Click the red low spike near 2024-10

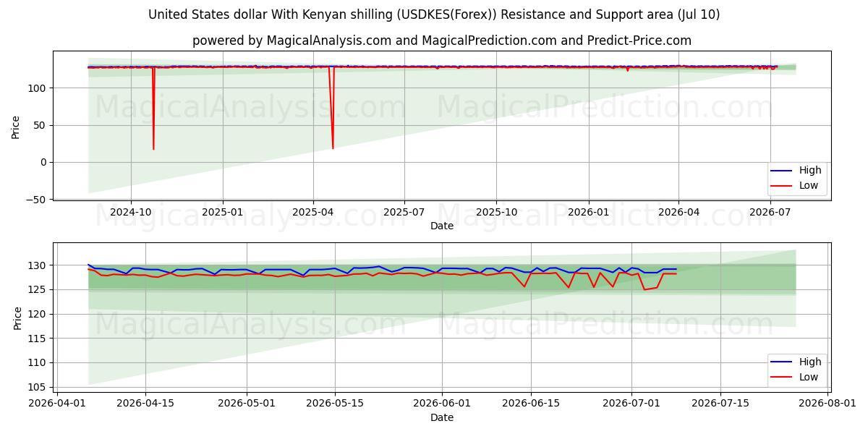tap(153, 109)
